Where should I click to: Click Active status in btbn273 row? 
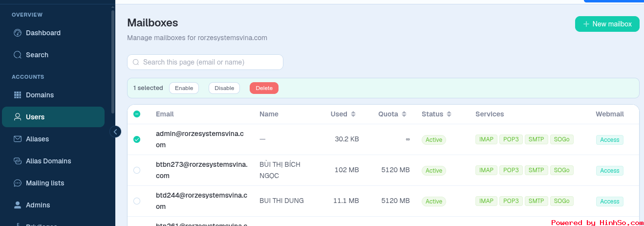(434, 171)
